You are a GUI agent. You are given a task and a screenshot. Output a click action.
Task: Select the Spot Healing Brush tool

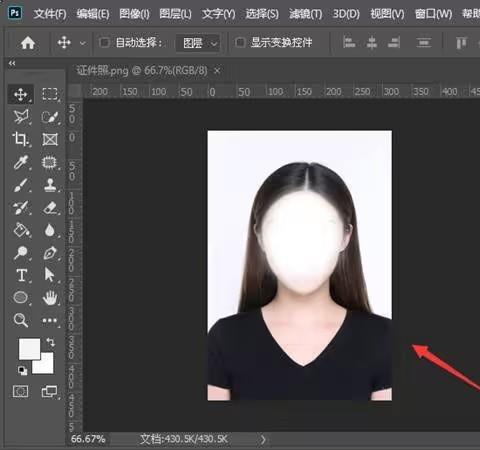coord(50,162)
